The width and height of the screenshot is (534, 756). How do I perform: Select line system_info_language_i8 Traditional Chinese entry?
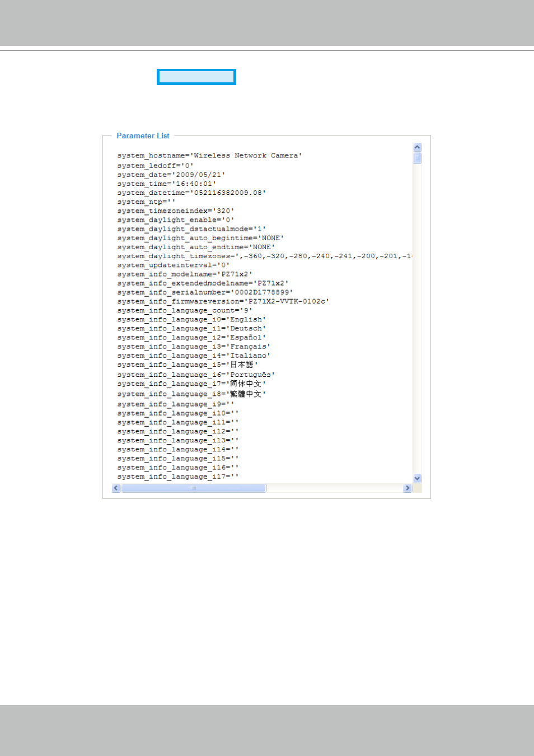(x=191, y=394)
